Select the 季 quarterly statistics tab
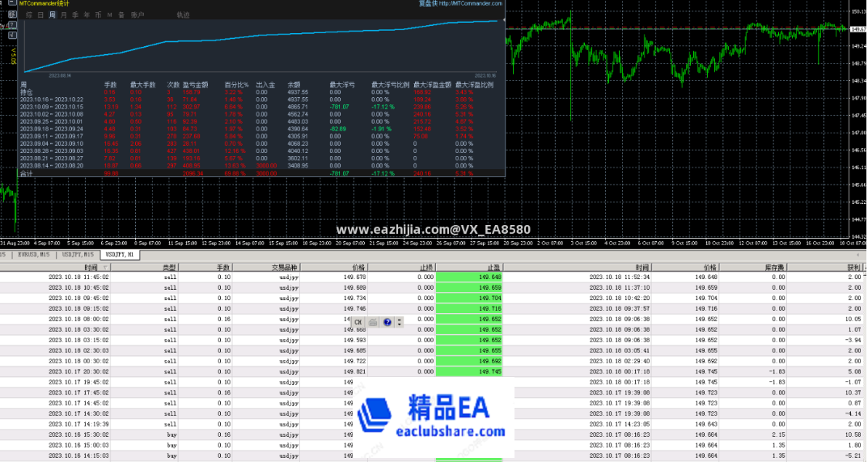The image size is (868, 462). pyautogui.click(x=75, y=15)
